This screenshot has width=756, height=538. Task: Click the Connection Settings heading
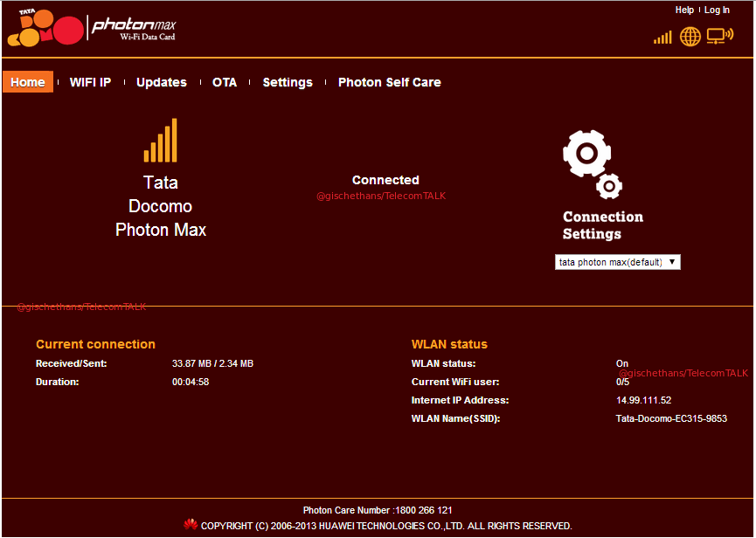click(603, 225)
